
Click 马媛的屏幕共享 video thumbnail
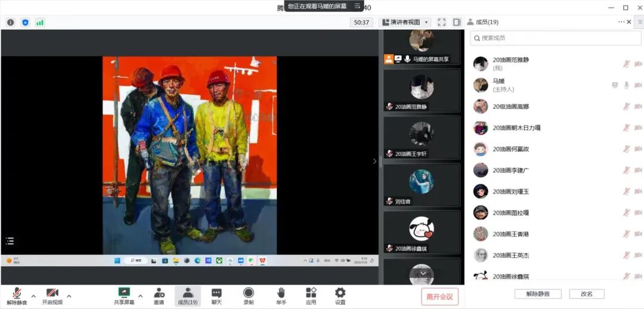[x=422, y=46]
